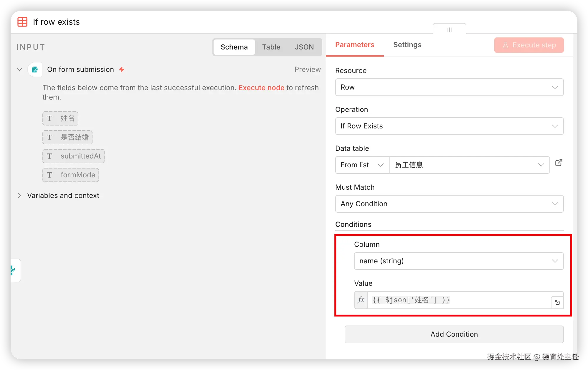588x370 pixels.
Task: Open the Must Match Any Condition dropdown
Action: 449,204
